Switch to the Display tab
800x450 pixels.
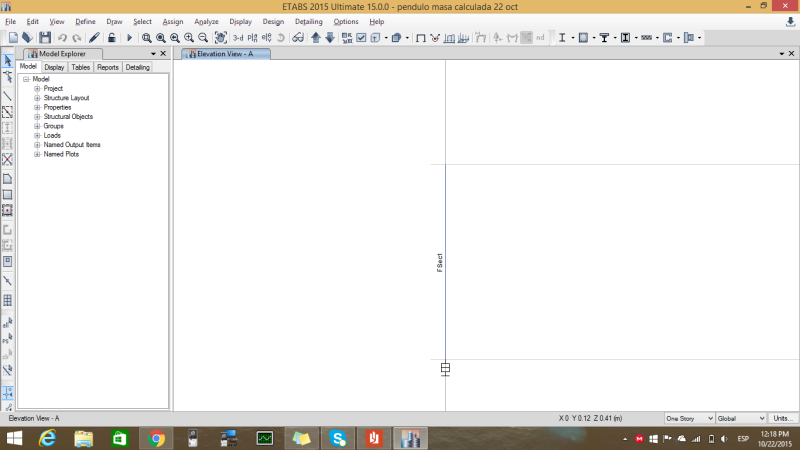click(x=54, y=67)
